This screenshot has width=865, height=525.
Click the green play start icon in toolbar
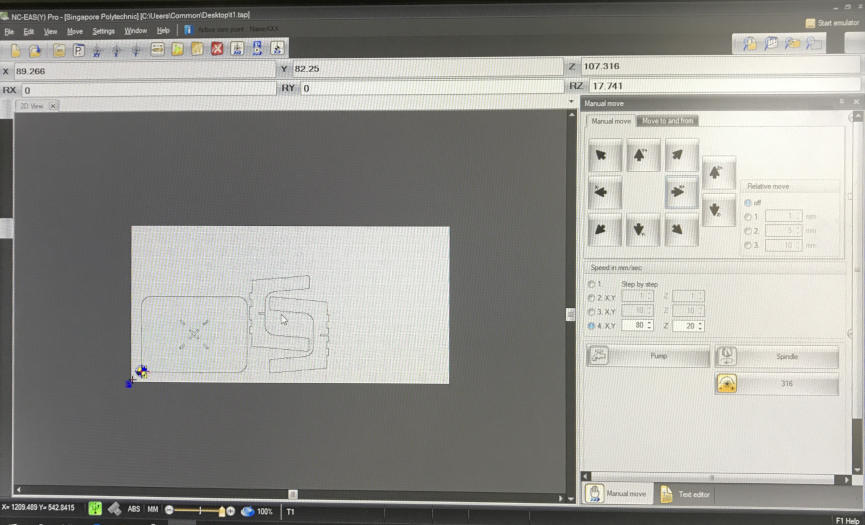tap(177, 49)
